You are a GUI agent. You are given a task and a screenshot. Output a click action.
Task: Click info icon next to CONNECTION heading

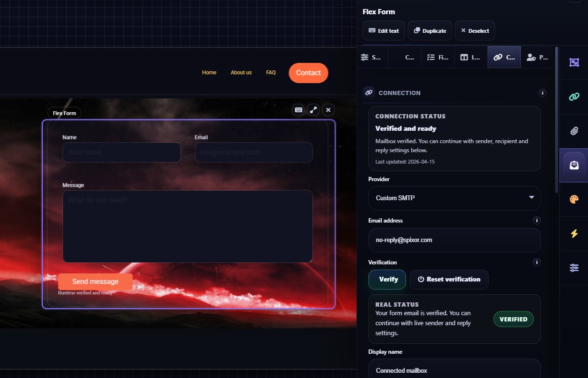click(542, 93)
